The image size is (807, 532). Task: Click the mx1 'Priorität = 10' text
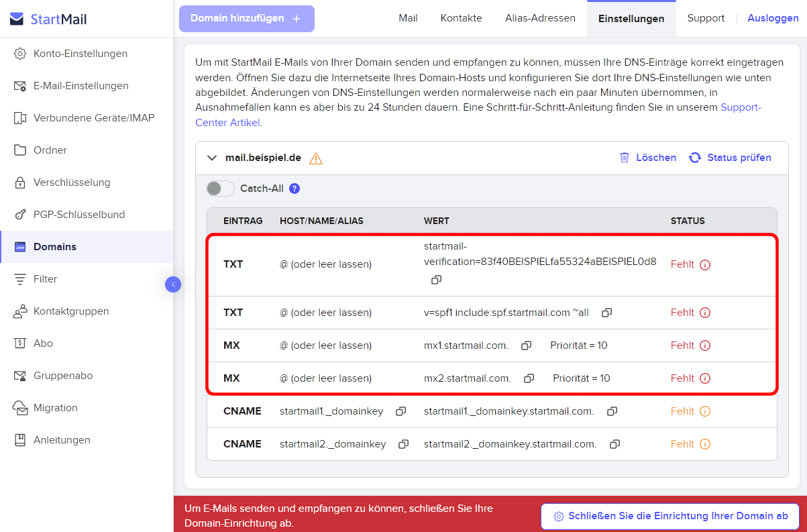click(x=579, y=345)
